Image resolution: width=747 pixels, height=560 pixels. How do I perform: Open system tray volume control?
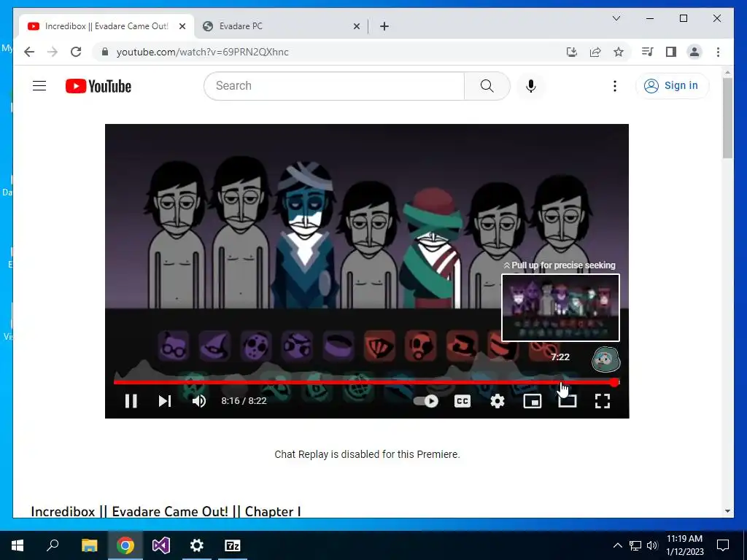tap(652, 545)
